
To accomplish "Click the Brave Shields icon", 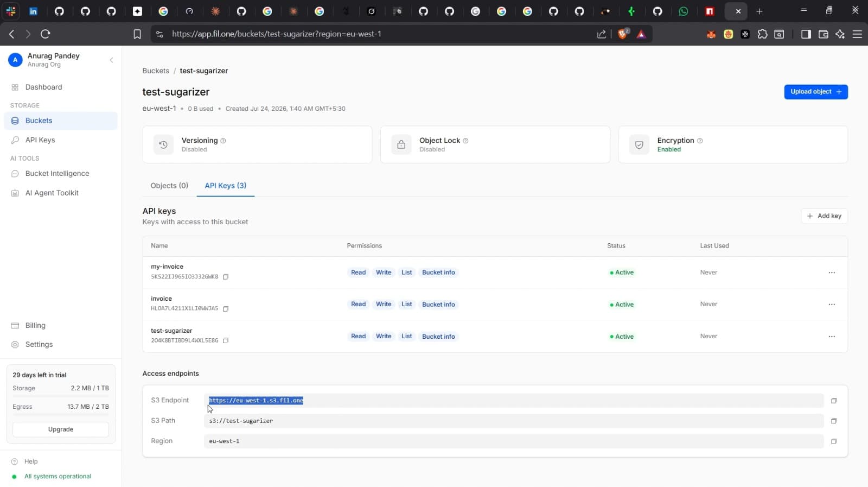I will pyautogui.click(x=623, y=34).
